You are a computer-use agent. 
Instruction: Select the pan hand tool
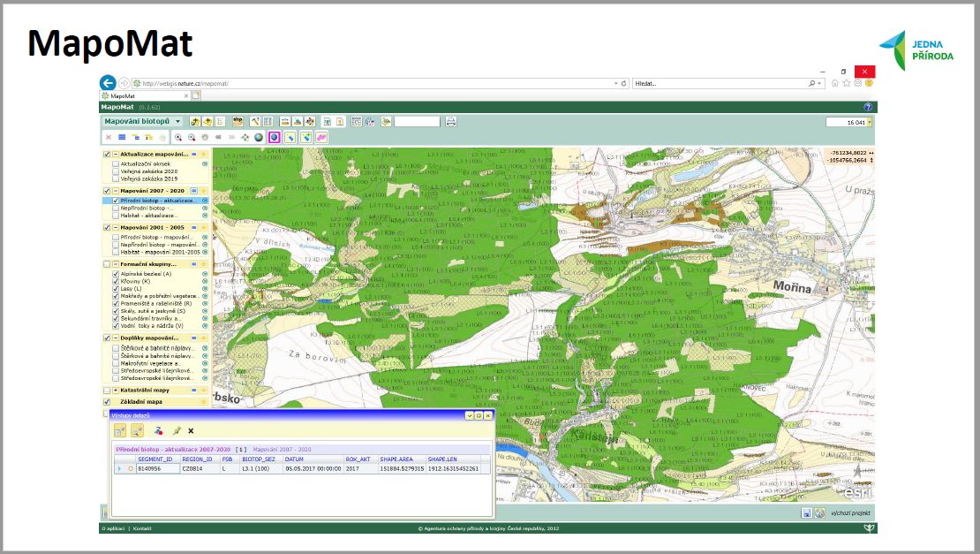tap(204, 138)
